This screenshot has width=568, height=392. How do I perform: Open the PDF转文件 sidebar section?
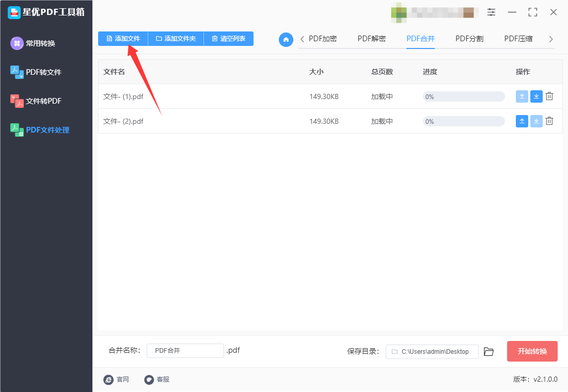[x=36, y=72]
